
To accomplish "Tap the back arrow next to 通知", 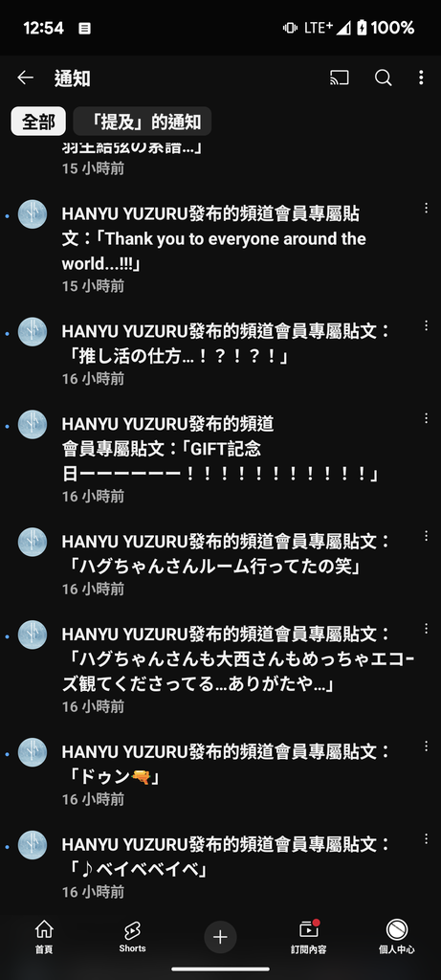I will pos(25,78).
